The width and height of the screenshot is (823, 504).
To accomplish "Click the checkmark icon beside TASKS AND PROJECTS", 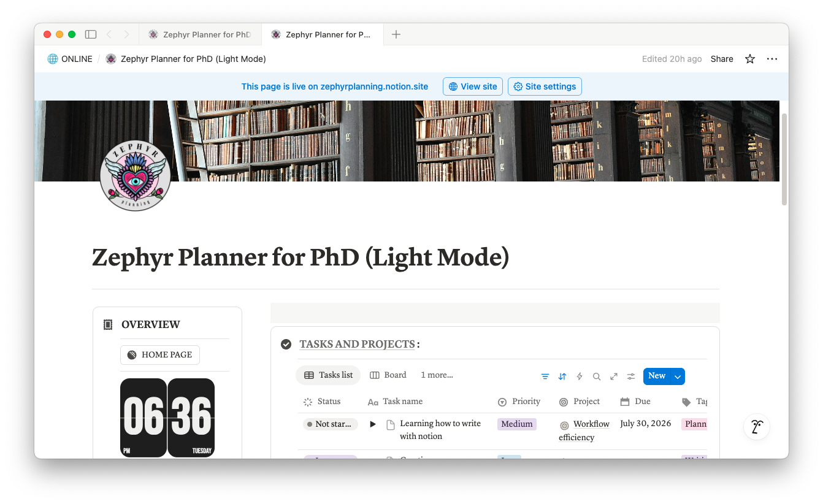I will point(286,345).
